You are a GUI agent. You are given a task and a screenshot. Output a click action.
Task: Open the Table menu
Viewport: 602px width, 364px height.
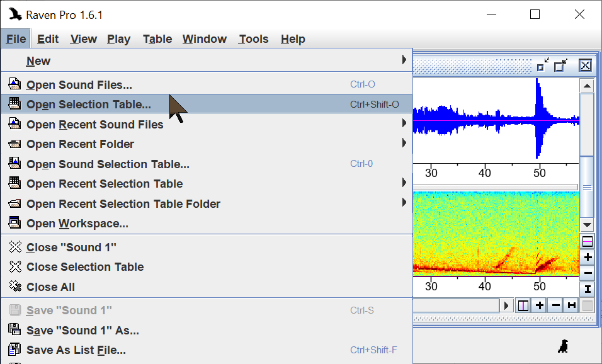click(x=157, y=39)
